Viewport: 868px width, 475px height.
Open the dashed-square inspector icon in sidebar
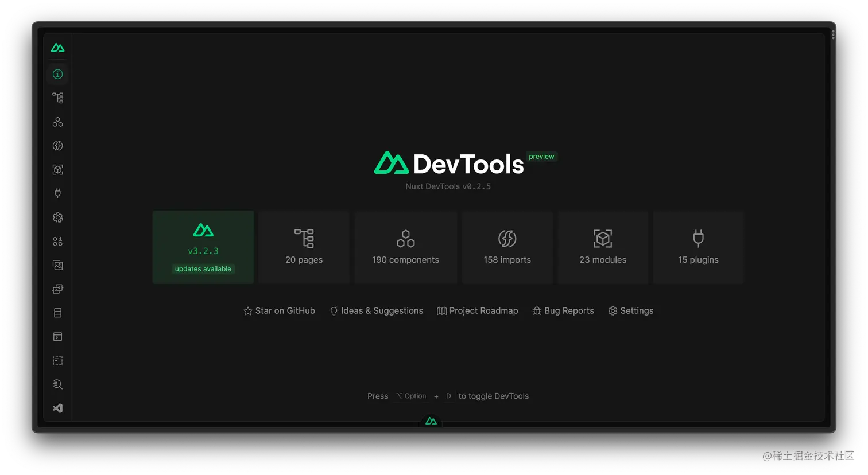57,360
